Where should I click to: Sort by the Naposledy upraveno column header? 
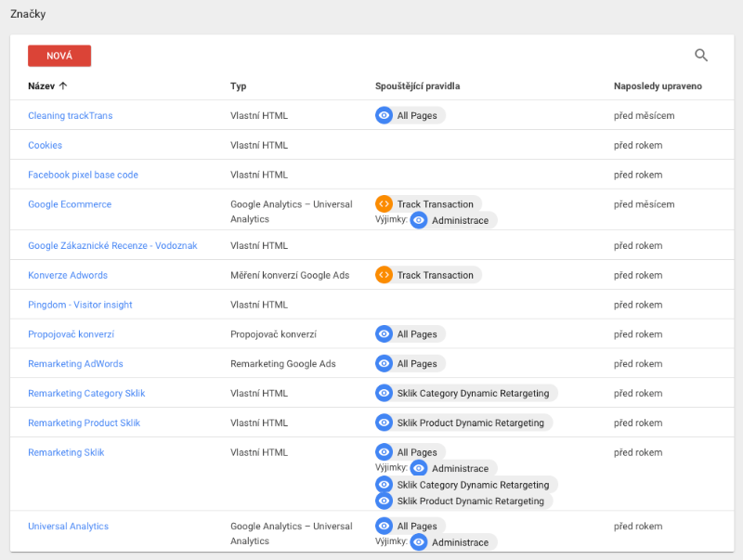pos(658,85)
